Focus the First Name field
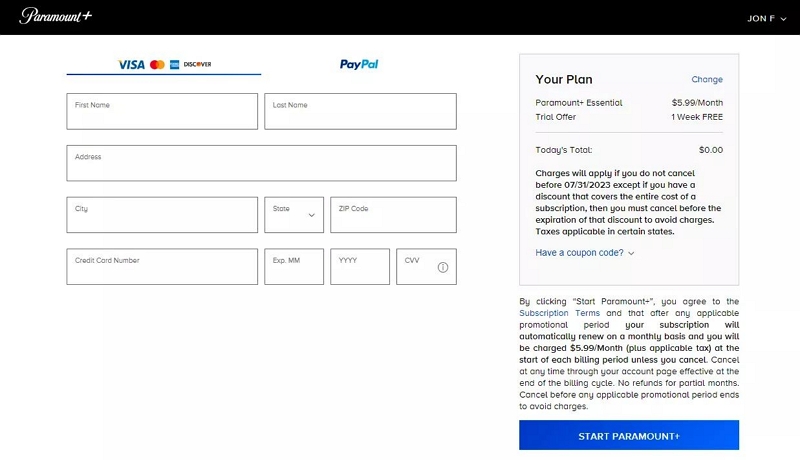The width and height of the screenshot is (800, 460). coord(162,112)
